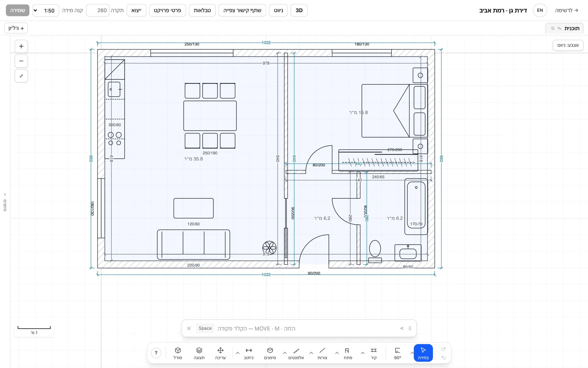Screen dimensions: 588x368
Task: Toggle the אצבע: ניווט finger mode
Action: 568,45
